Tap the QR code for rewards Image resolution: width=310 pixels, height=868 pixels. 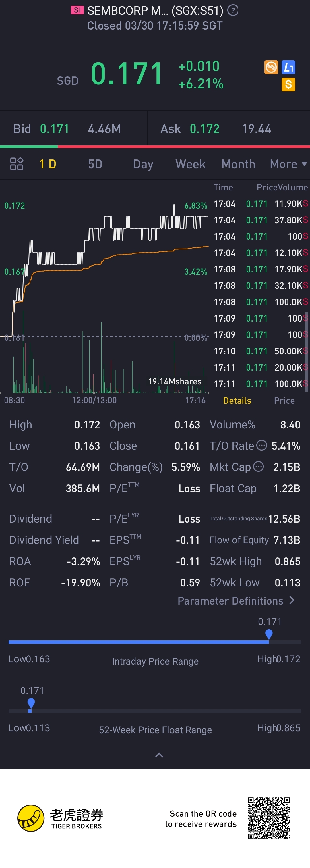pos(269,818)
